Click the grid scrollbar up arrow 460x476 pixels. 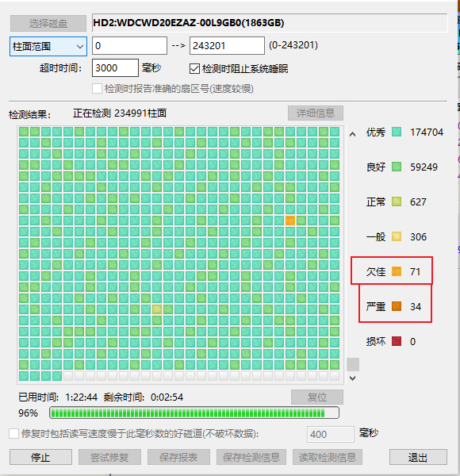(x=353, y=134)
